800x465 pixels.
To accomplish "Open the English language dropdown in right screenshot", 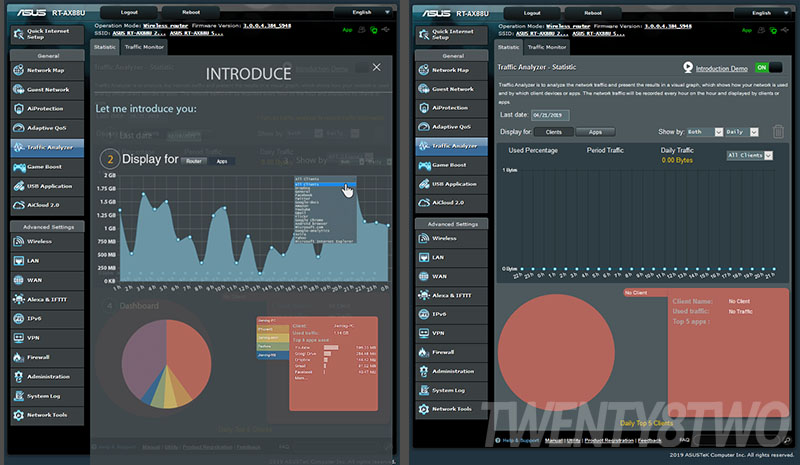I will click(x=763, y=13).
